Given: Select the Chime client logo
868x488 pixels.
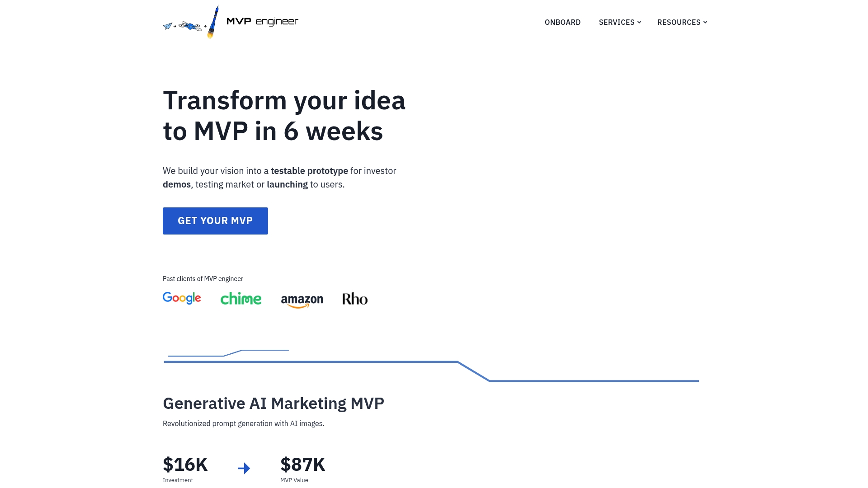Looking at the screenshot, I should 241,298.
